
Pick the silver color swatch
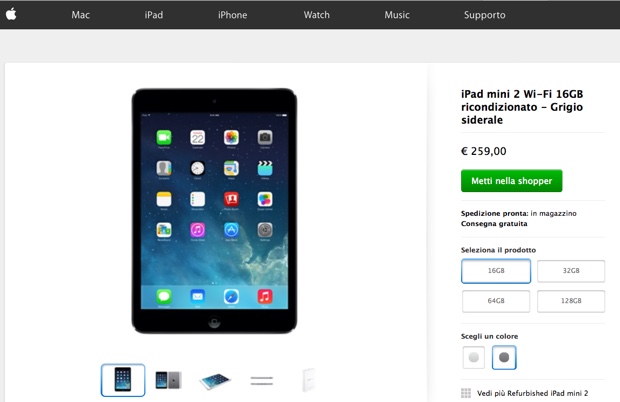point(474,357)
